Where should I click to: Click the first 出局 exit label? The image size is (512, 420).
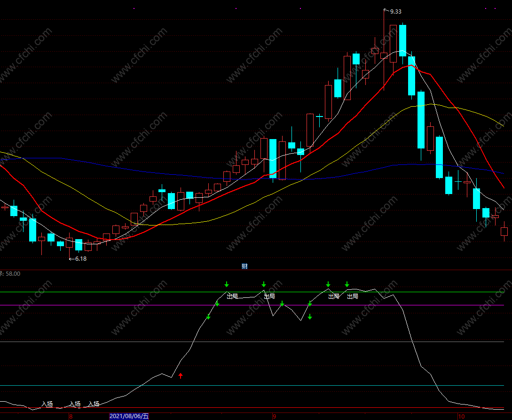click(232, 296)
